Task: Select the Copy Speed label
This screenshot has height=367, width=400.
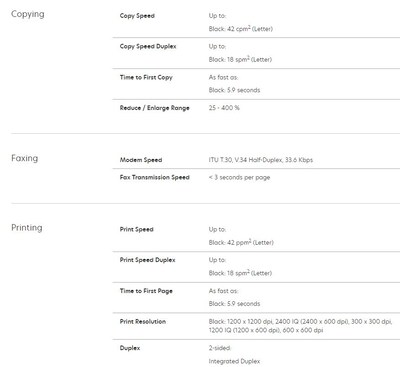Action: point(137,16)
